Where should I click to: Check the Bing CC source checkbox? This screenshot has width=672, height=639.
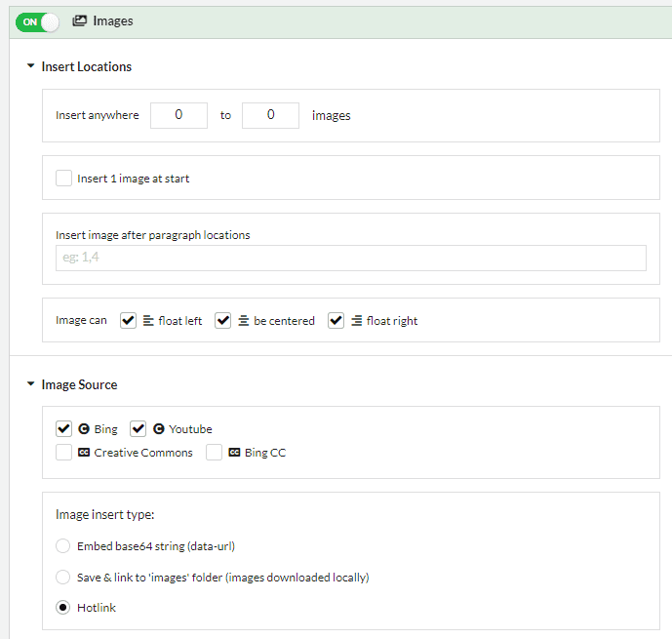pos(214,453)
